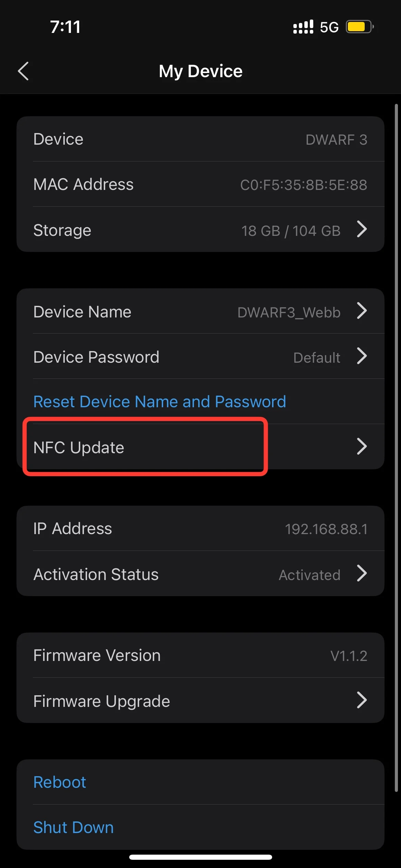The width and height of the screenshot is (401, 868).
Task: Tap the MAC Address value
Action: [x=303, y=185]
